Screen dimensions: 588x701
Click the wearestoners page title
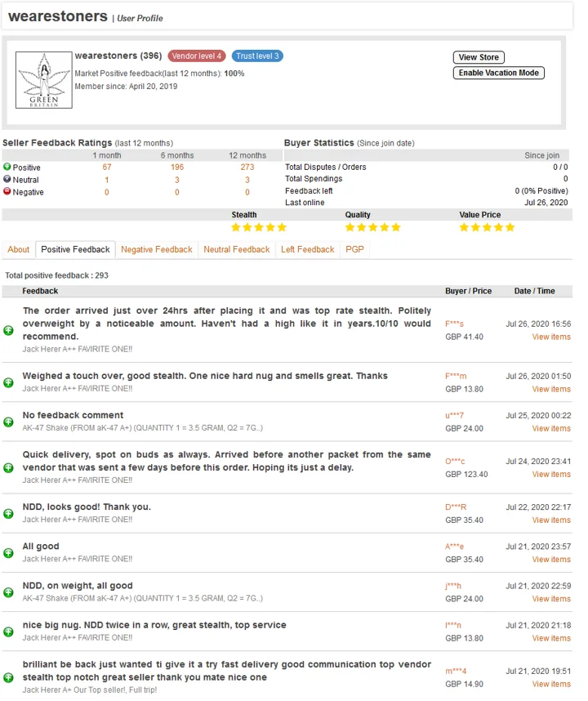58,16
